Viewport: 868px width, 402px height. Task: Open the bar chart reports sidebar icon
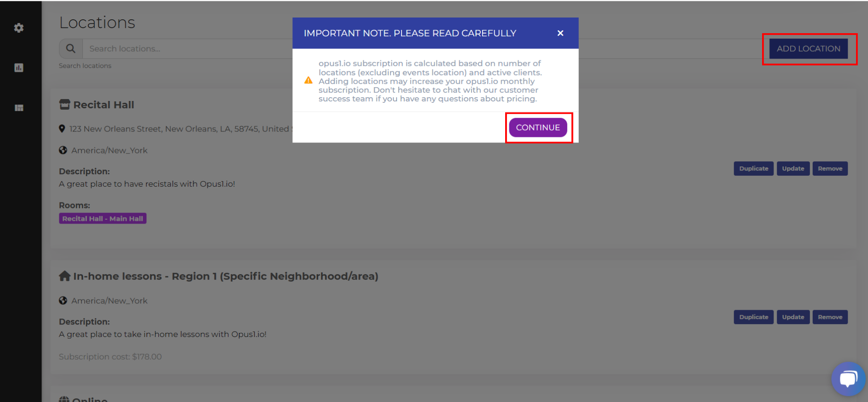pos(19,68)
